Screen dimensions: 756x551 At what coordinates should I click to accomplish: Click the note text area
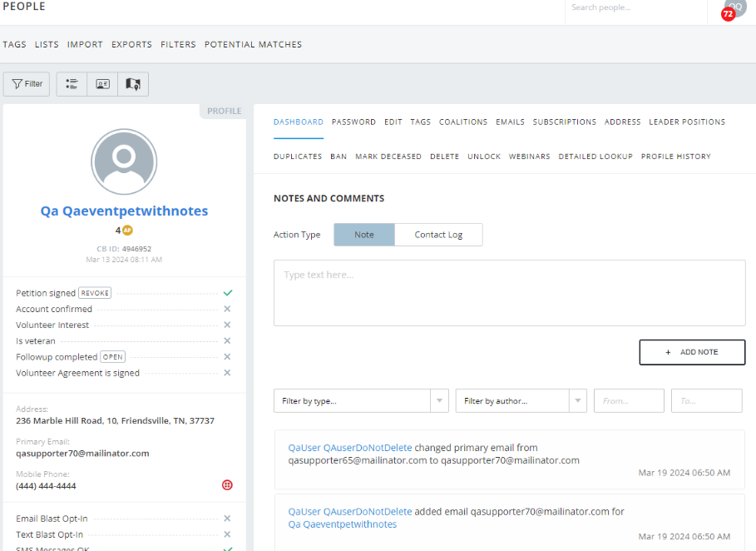pos(509,293)
